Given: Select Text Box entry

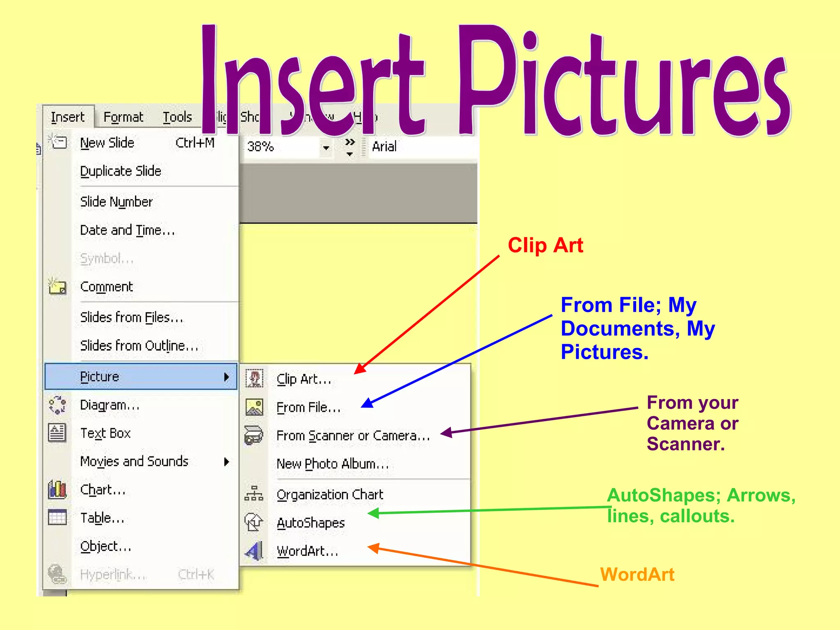Looking at the screenshot, I should 141,433.
